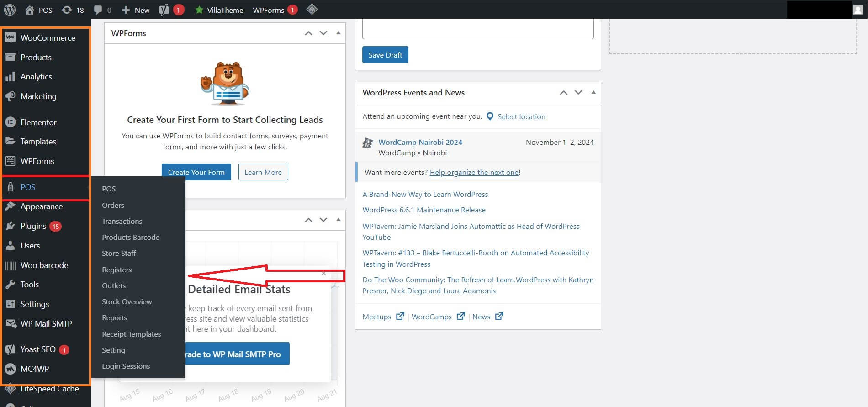
Task: Move WordPress Events and News down
Action: tap(578, 92)
